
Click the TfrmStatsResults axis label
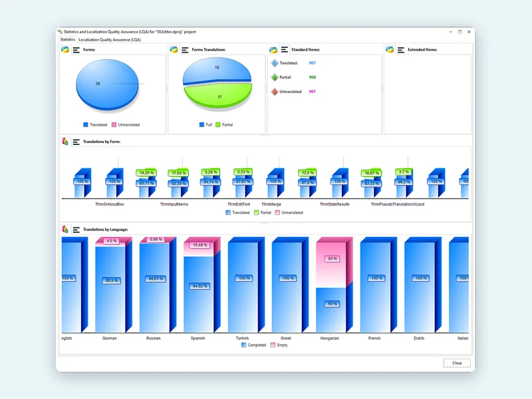(334, 204)
